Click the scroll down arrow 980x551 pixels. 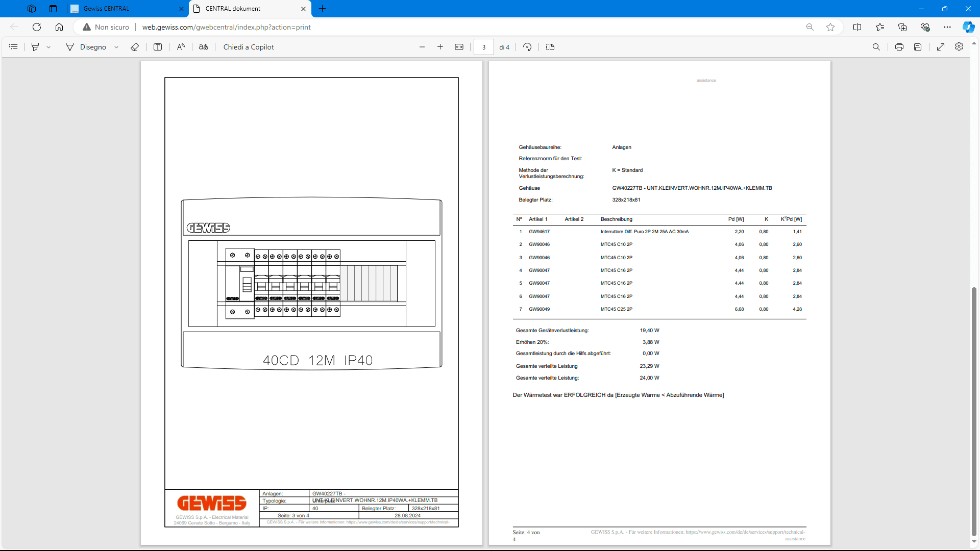(x=974, y=542)
